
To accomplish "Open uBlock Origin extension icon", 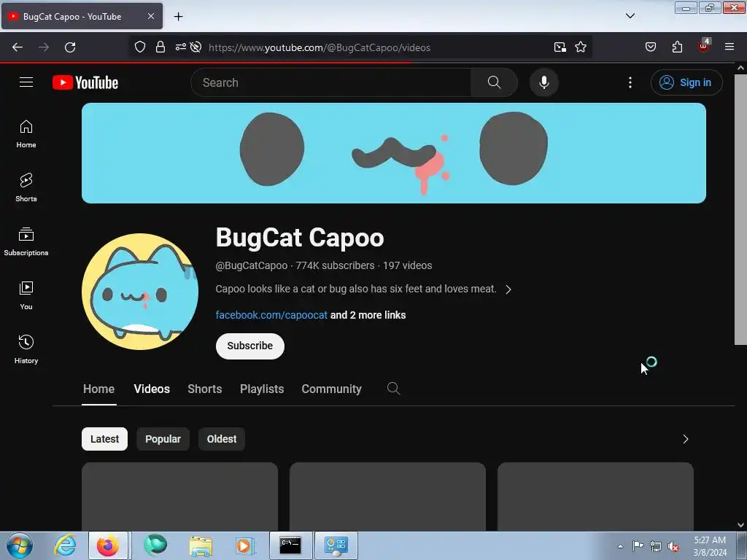I will point(704,46).
